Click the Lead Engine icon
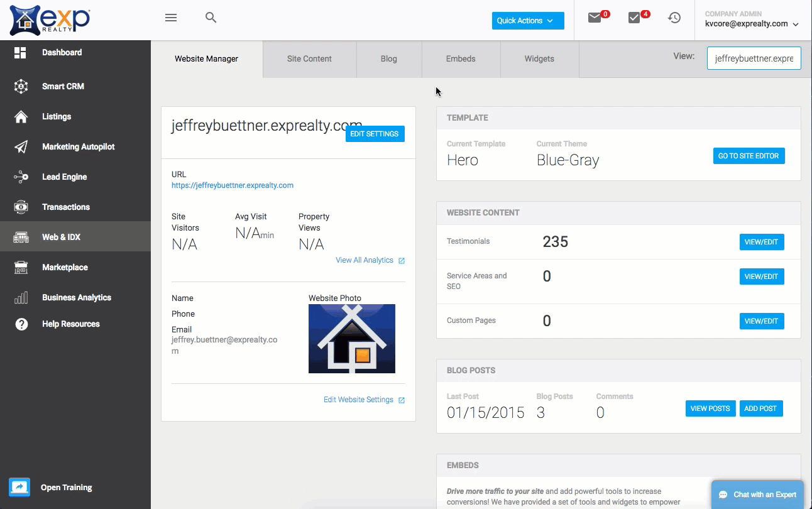The width and height of the screenshot is (812, 509). click(x=21, y=177)
